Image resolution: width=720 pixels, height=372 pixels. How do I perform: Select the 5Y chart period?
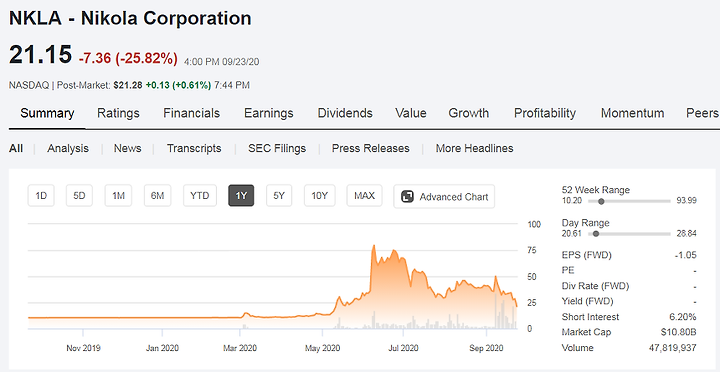point(279,196)
